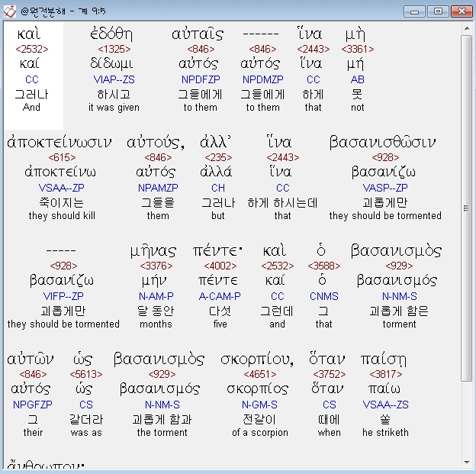This screenshot has width=476, height=474.
Task: Click the parsing code NPDMZP
Action: coord(263,79)
